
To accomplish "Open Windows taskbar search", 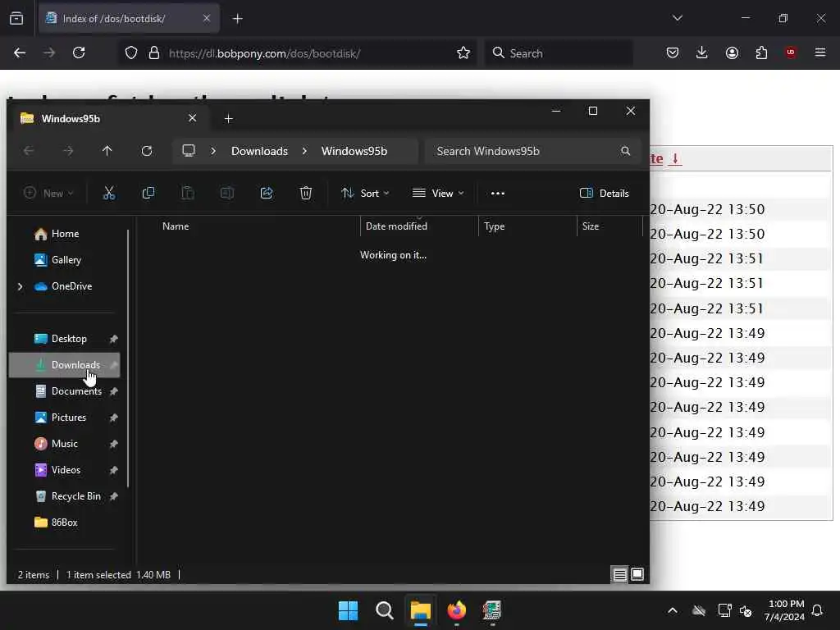I will click(x=384, y=610).
